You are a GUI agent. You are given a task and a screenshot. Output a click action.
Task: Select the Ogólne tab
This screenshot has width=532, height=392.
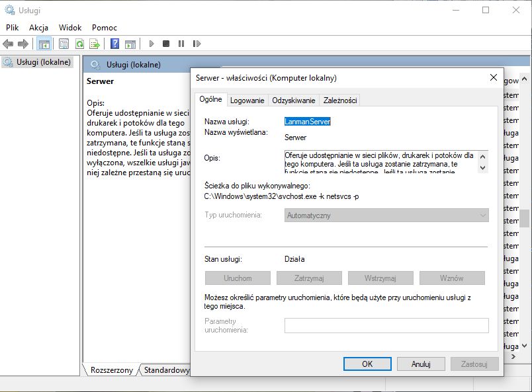[210, 99]
